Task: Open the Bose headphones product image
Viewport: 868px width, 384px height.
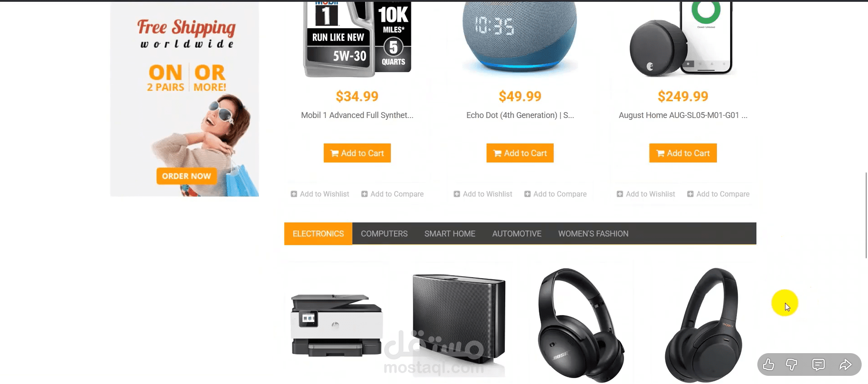Action: coord(581,325)
